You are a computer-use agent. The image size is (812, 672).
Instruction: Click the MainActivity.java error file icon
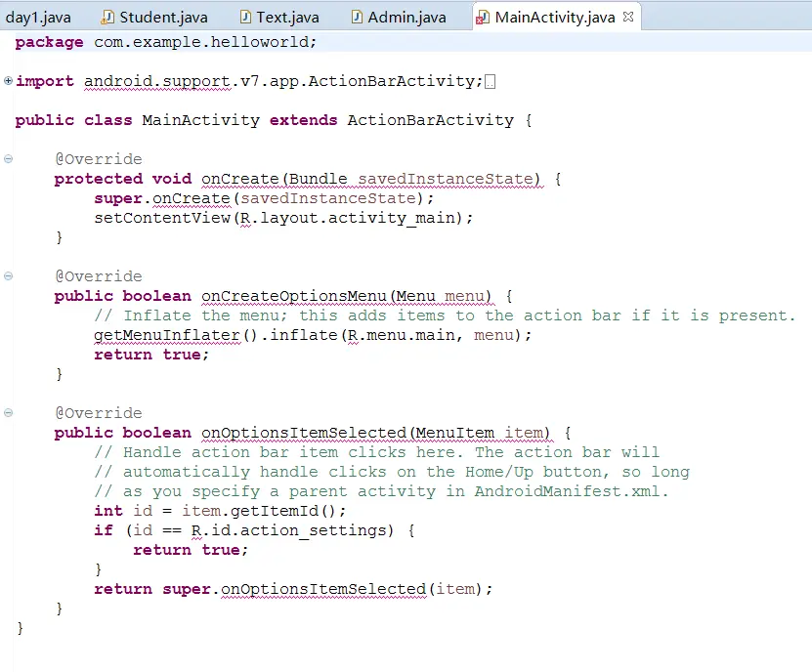click(x=483, y=18)
